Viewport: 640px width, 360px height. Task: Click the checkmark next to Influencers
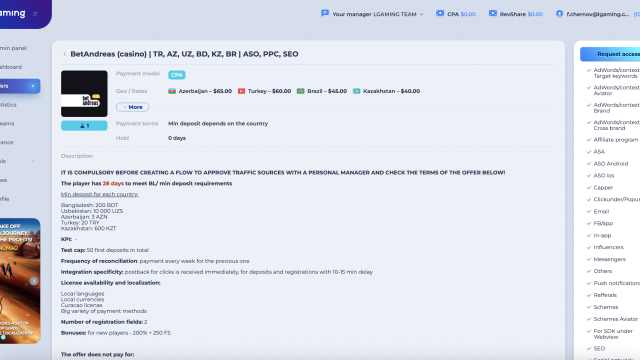click(589, 247)
